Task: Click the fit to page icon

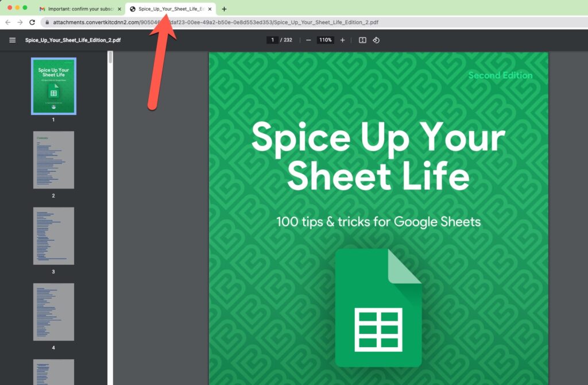Action: click(362, 40)
